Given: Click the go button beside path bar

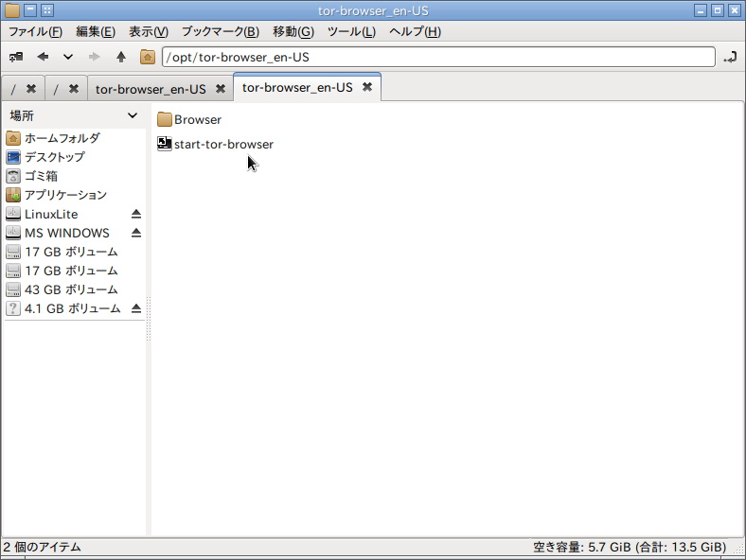Looking at the screenshot, I should 730,57.
